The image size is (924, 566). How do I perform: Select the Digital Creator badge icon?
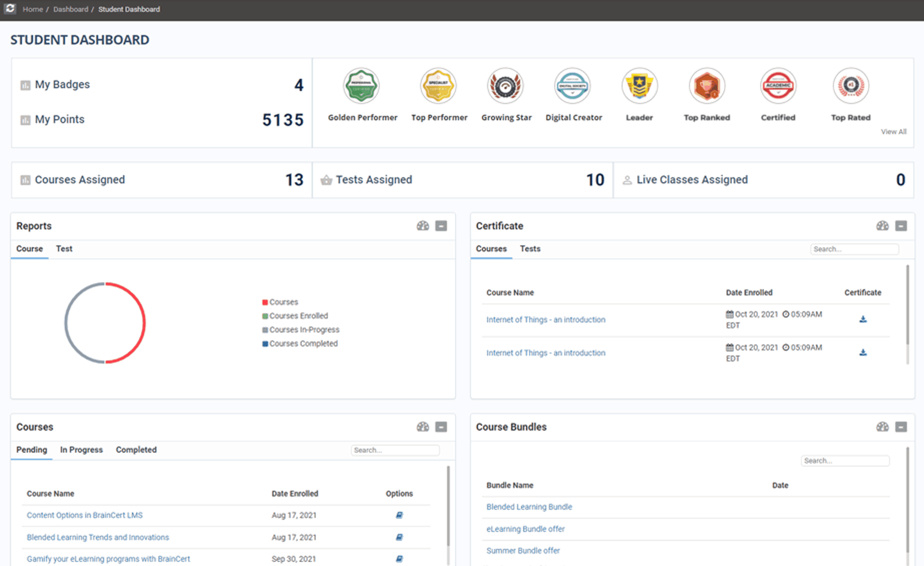573,86
